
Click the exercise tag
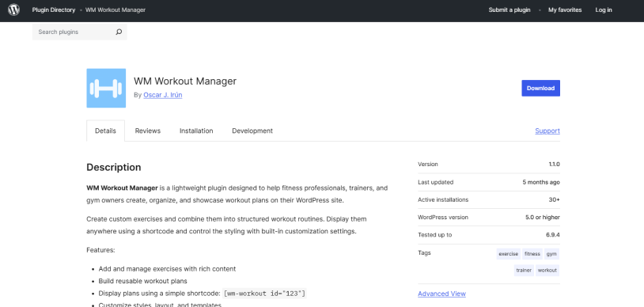coord(509,254)
